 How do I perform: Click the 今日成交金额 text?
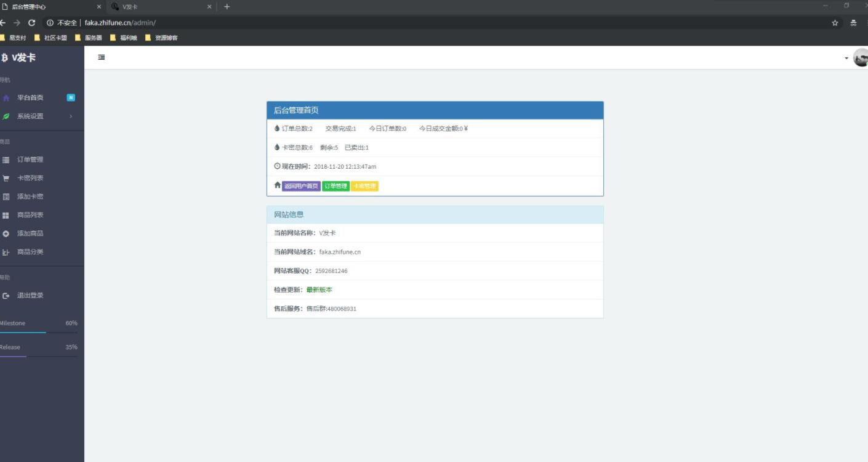[444, 129]
